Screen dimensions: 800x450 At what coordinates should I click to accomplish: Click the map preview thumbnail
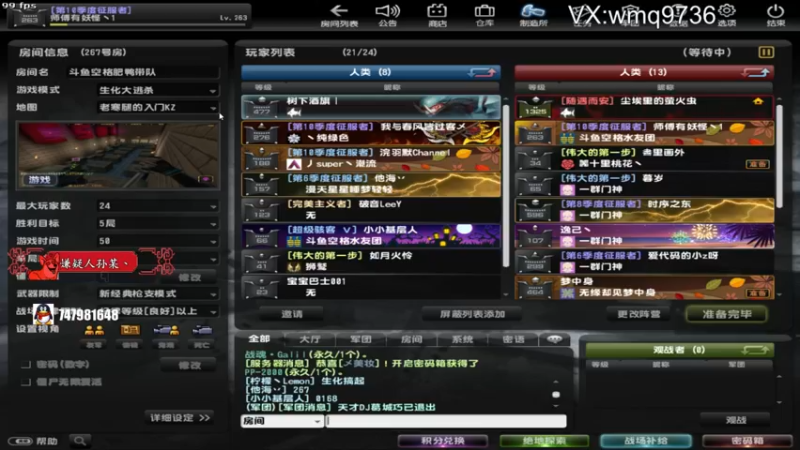click(x=117, y=155)
